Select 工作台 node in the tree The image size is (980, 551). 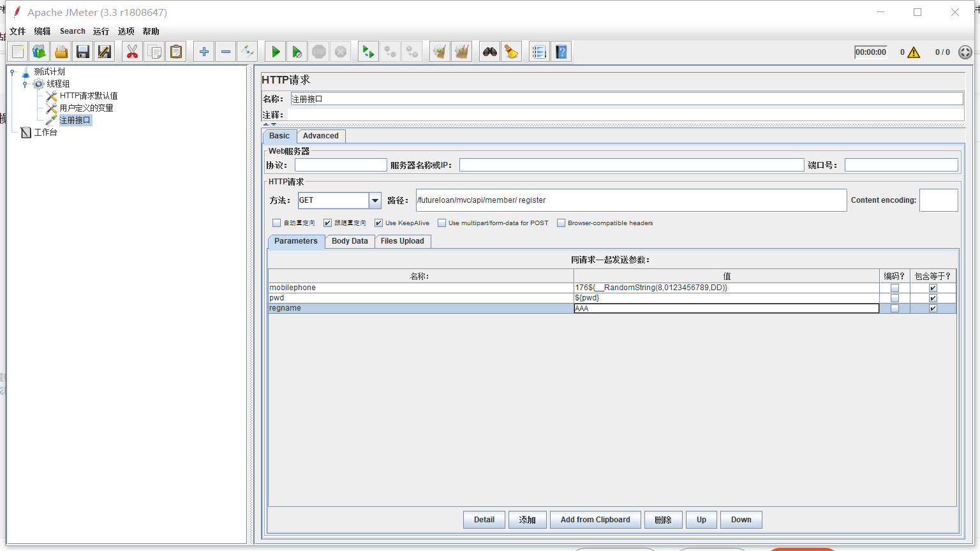[45, 132]
